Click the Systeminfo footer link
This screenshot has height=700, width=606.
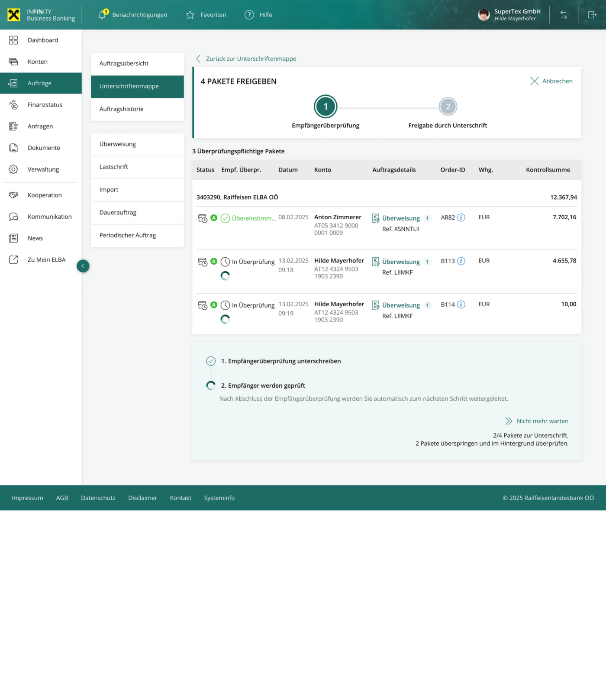click(219, 498)
